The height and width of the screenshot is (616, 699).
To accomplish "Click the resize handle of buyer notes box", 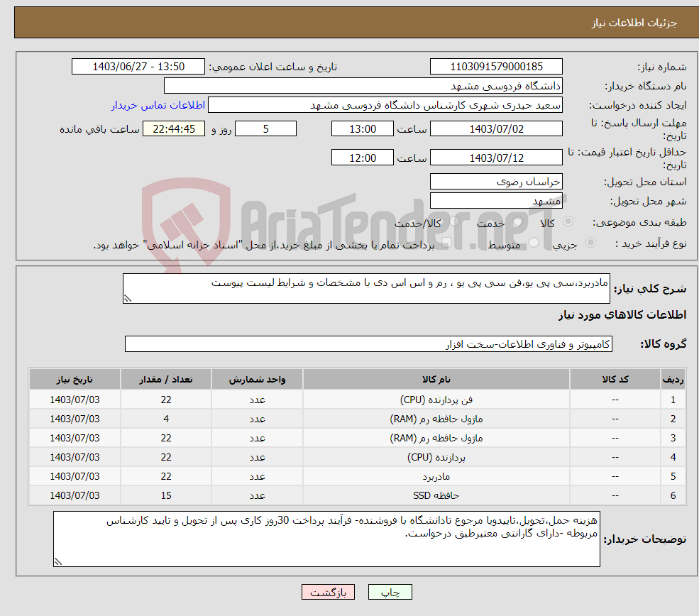I will [58, 562].
